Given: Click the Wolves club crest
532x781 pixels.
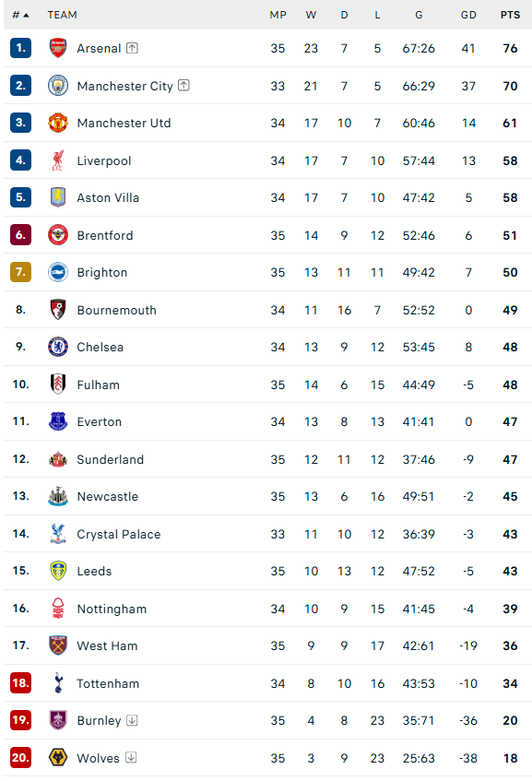Looking at the screenshot, I should (58, 758).
